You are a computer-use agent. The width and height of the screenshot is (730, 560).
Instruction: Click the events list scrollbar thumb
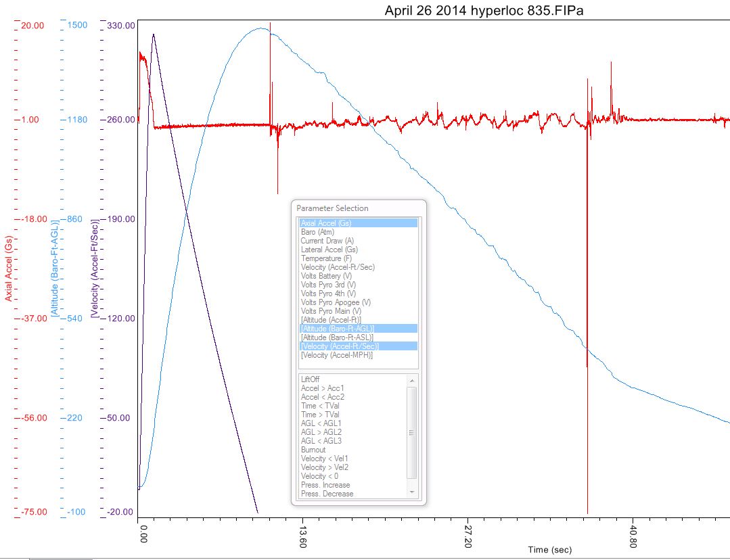[x=411, y=432]
